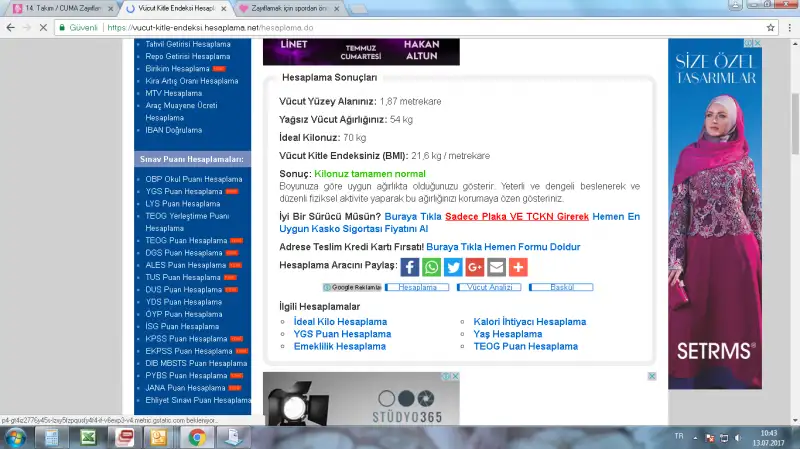Viewport: 800px width, 449px height.
Task: Open Chrome menu three dots
Action: coord(789,28)
